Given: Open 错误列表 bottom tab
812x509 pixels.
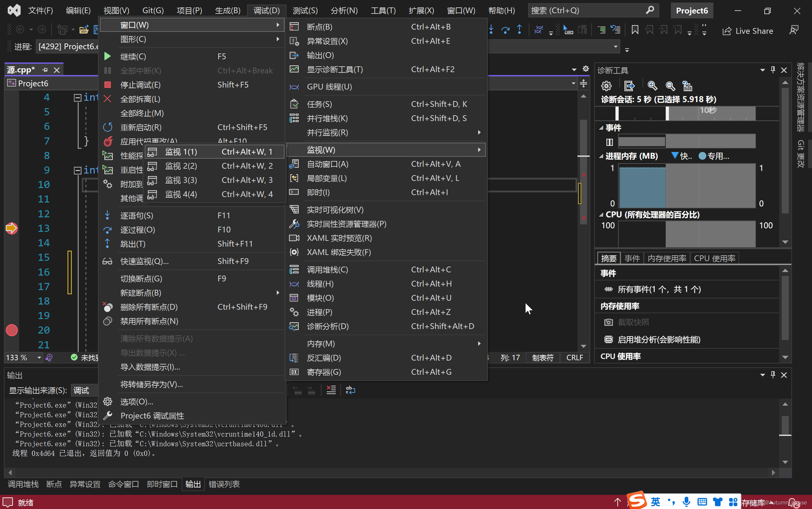Looking at the screenshot, I should [224, 484].
